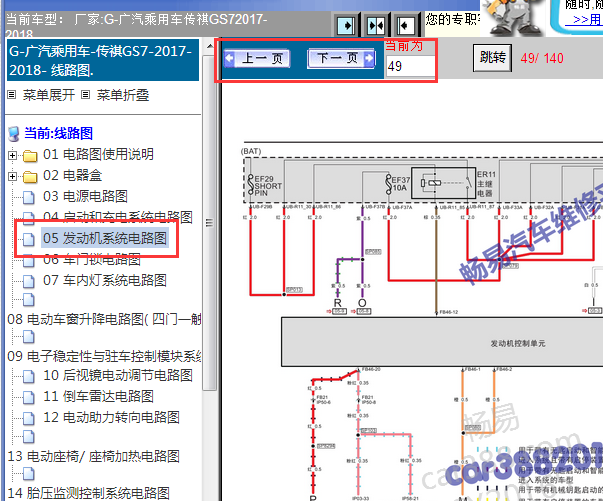603x501 pixels.
Task: Click the 当前车型 vehicle model header text
Action: (137, 25)
